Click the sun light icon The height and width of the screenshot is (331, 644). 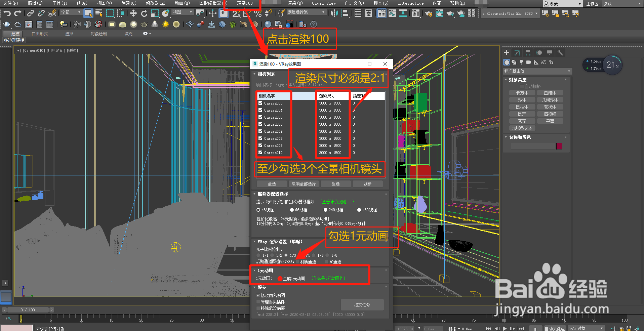click(x=166, y=25)
